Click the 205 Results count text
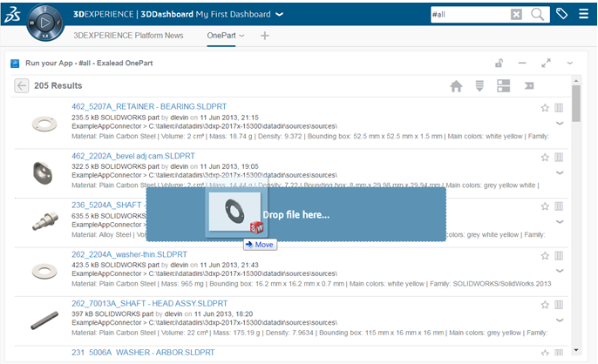 (58, 85)
